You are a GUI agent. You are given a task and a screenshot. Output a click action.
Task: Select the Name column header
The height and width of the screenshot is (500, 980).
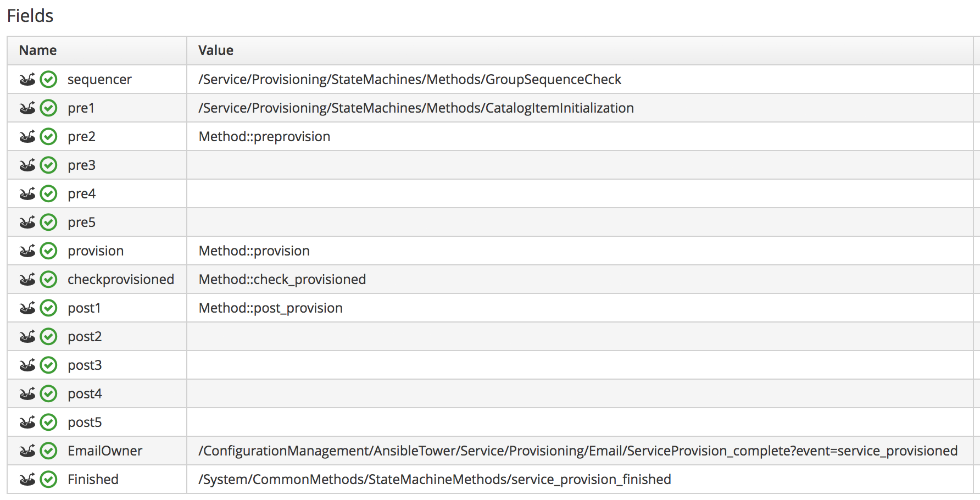pyautogui.click(x=38, y=51)
